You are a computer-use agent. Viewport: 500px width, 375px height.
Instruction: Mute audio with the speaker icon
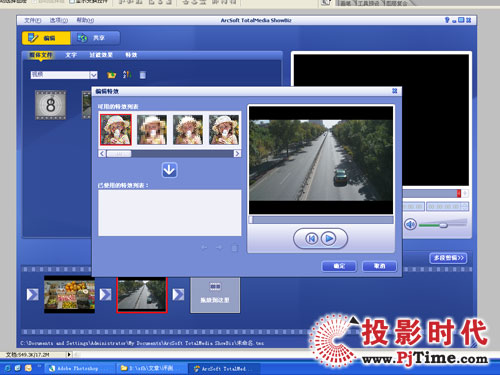click(x=410, y=225)
